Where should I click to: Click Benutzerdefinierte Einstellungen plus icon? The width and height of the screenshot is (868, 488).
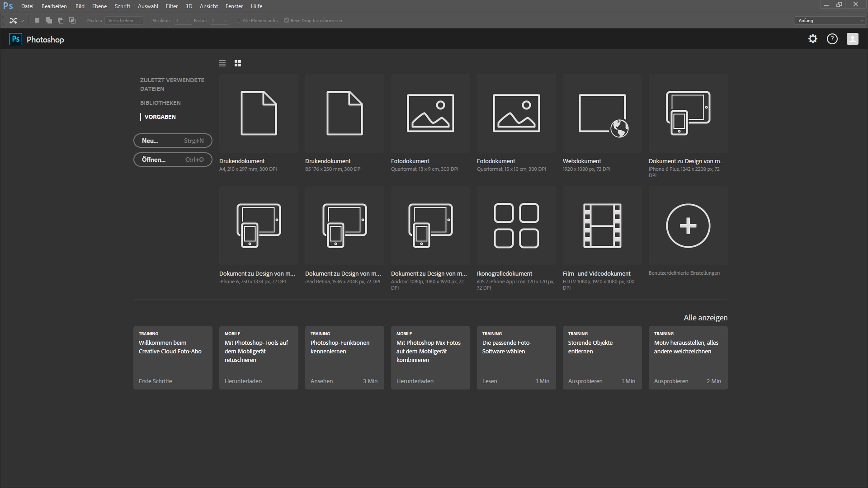pyautogui.click(x=688, y=225)
